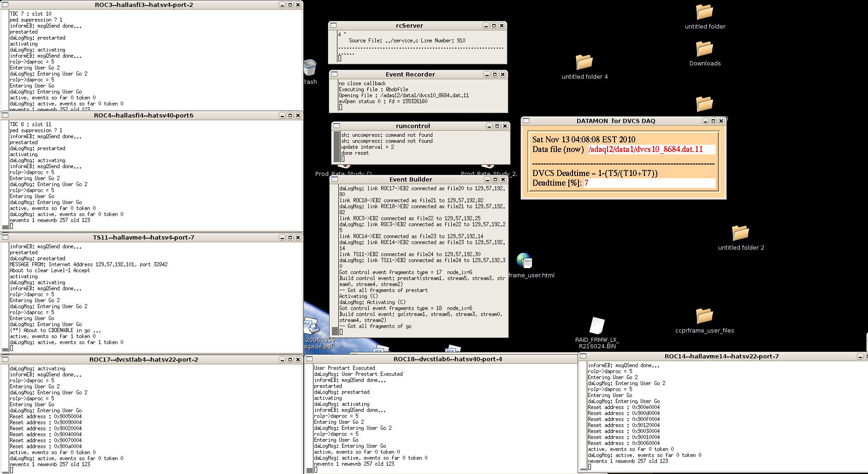Click the Event Builder terminal scrollbar
868x474 pixels.
click(x=335, y=260)
